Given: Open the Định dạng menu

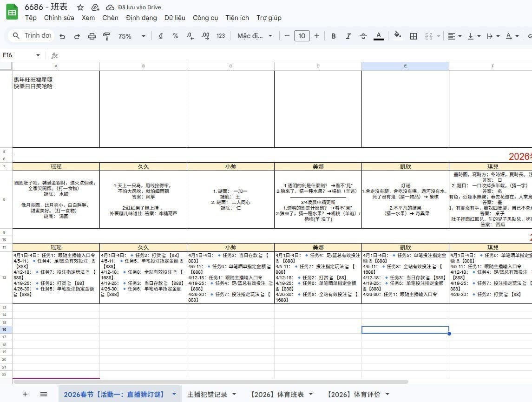Looking at the screenshot, I should pyautogui.click(x=141, y=18).
